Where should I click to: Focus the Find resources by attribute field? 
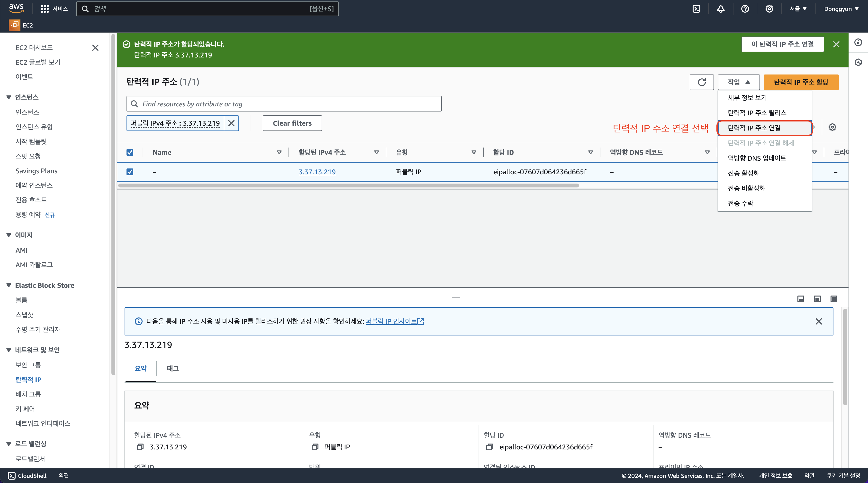pyautogui.click(x=284, y=104)
